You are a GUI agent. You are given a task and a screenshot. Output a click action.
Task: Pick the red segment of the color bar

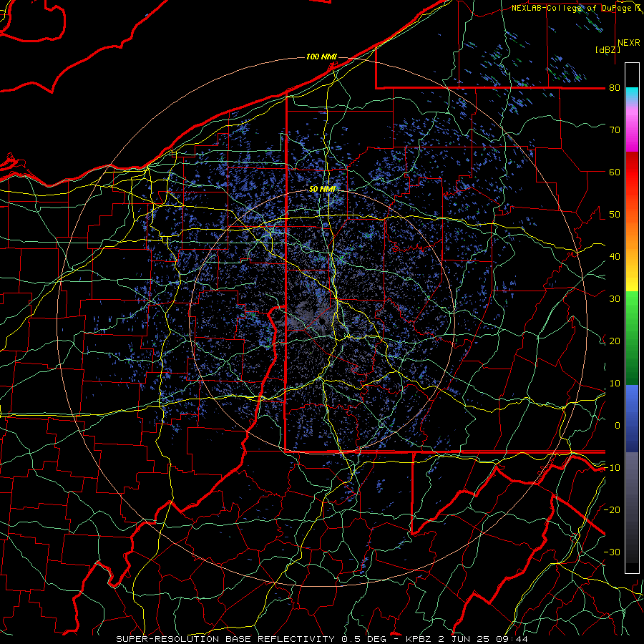click(x=632, y=172)
